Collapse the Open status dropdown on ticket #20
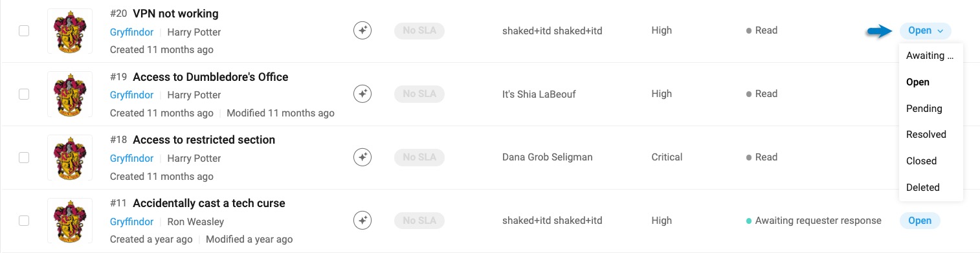This screenshot has height=253, width=980. click(x=925, y=30)
